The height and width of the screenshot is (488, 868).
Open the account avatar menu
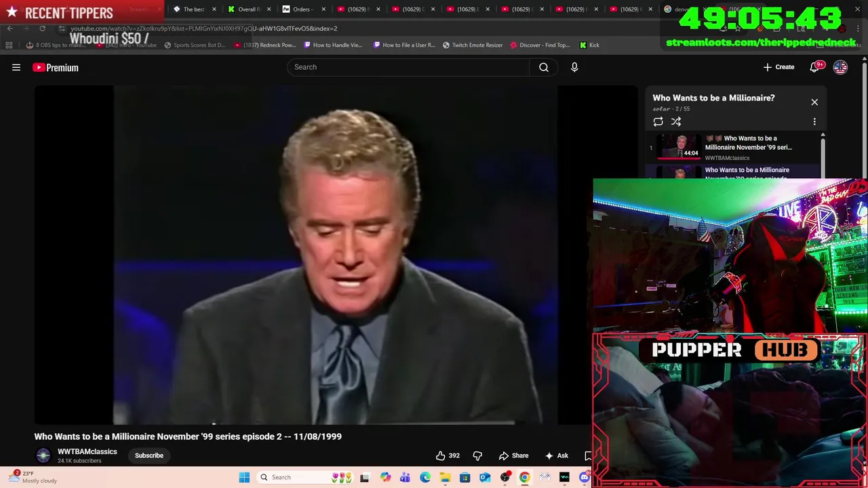840,67
